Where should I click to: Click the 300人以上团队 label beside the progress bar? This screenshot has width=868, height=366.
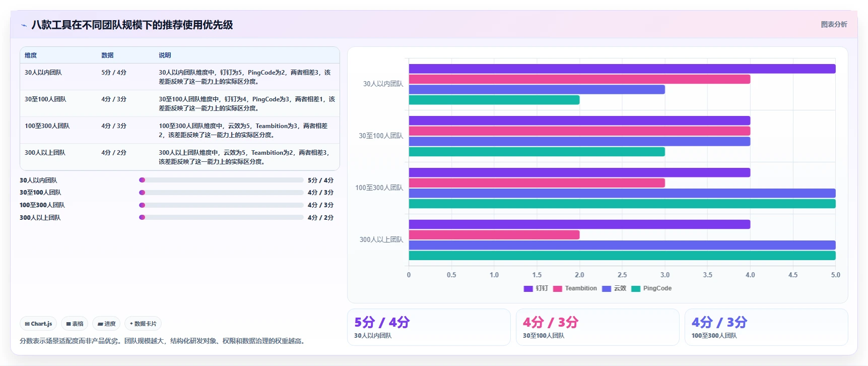click(x=40, y=218)
